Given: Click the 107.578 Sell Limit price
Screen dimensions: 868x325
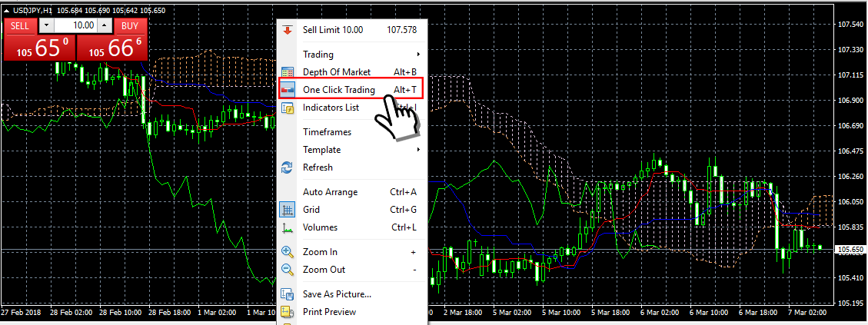Looking at the screenshot, I should 402,30.
